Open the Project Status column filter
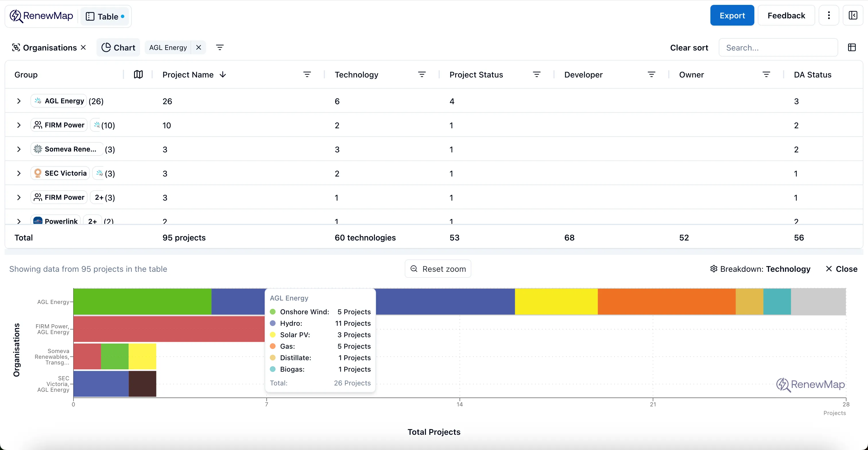 [536, 74]
